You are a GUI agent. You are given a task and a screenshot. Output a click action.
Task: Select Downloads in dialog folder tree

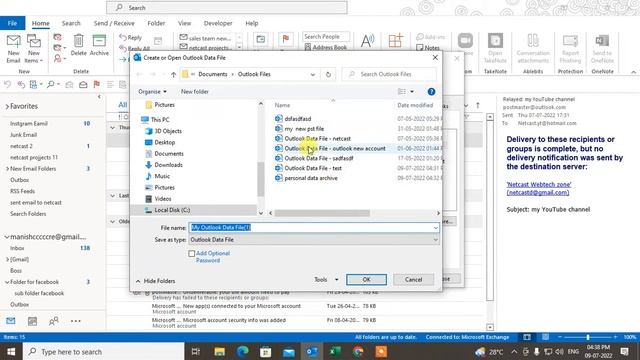click(x=168, y=165)
